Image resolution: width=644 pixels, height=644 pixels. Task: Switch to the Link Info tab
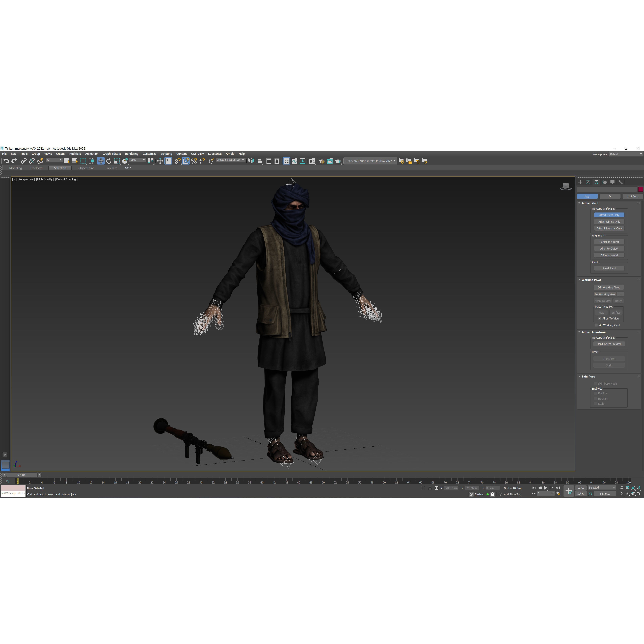coord(632,196)
